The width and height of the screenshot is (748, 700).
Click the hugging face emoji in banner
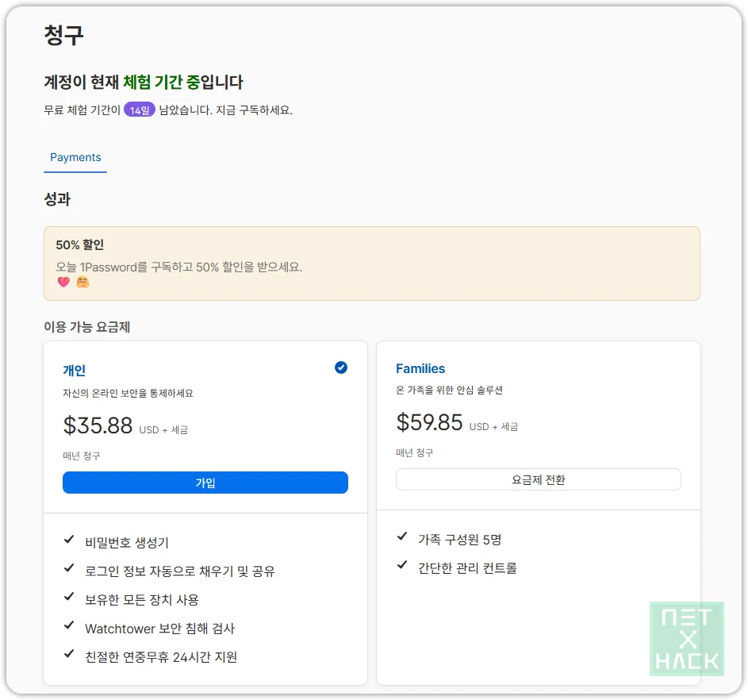pyautogui.click(x=83, y=282)
